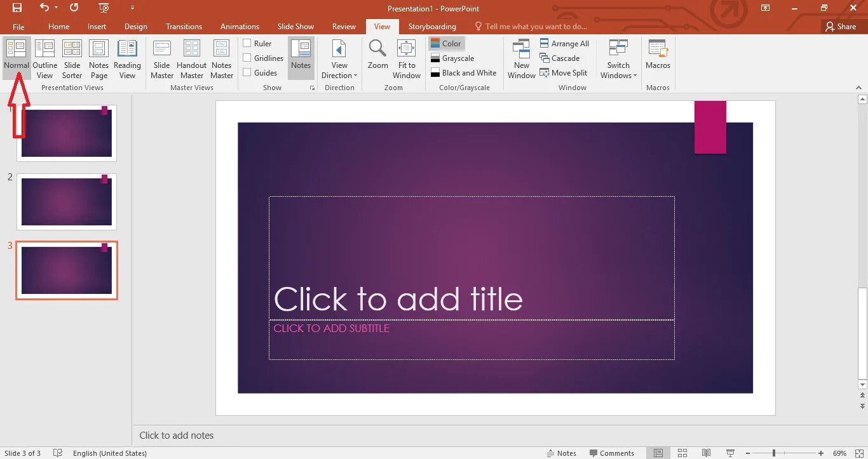Select Color view mode
This screenshot has width=868, height=459.
(x=446, y=44)
